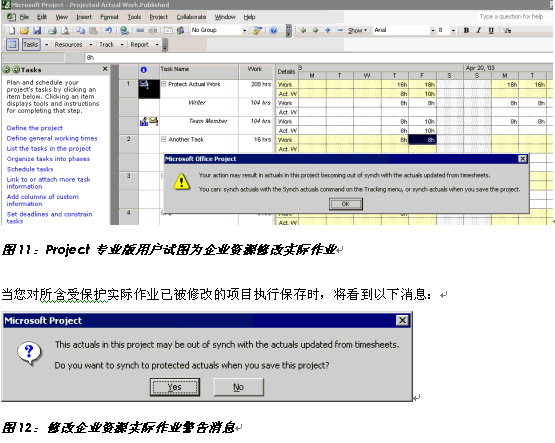Hide subtasks with blue minus icon
Viewport: 555px width, 443px height.
point(340,30)
